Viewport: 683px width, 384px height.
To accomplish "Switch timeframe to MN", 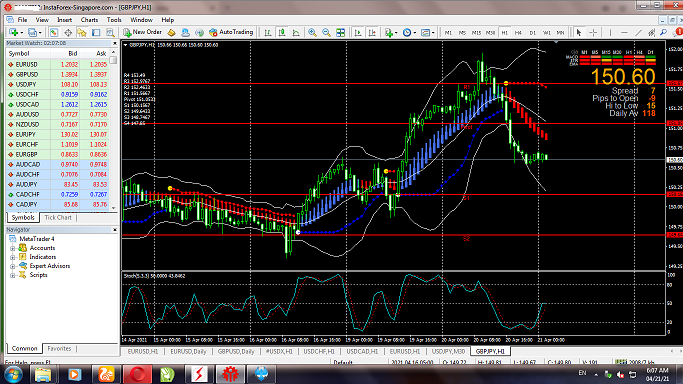I will (560, 33).
